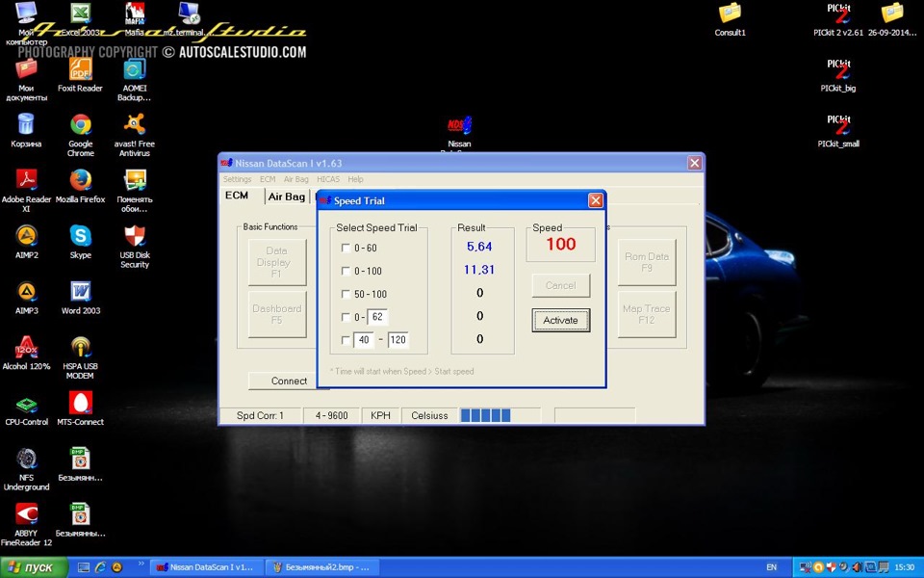Switch to the ECM tab
The image size is (924, 578).
coord(237,196)
